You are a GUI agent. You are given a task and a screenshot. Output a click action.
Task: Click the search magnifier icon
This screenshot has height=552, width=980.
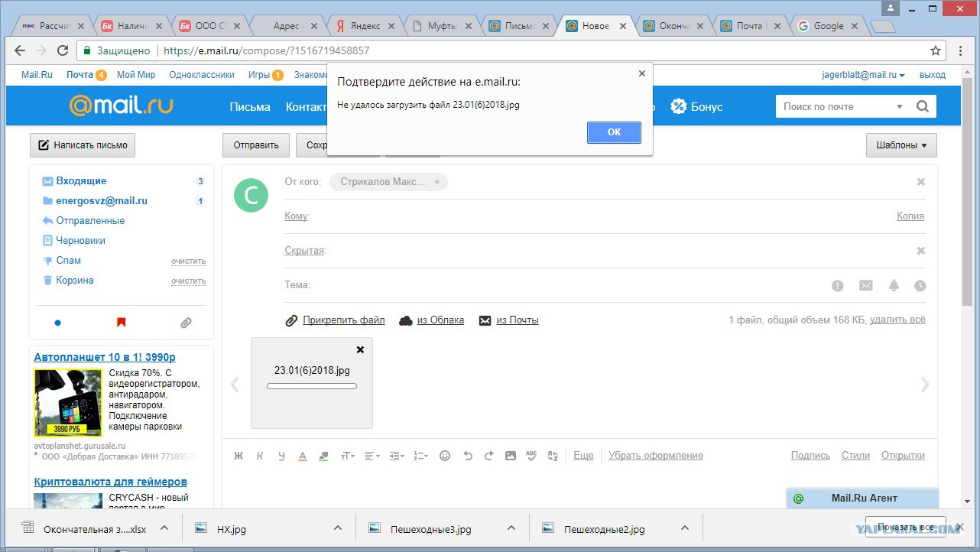923,106
